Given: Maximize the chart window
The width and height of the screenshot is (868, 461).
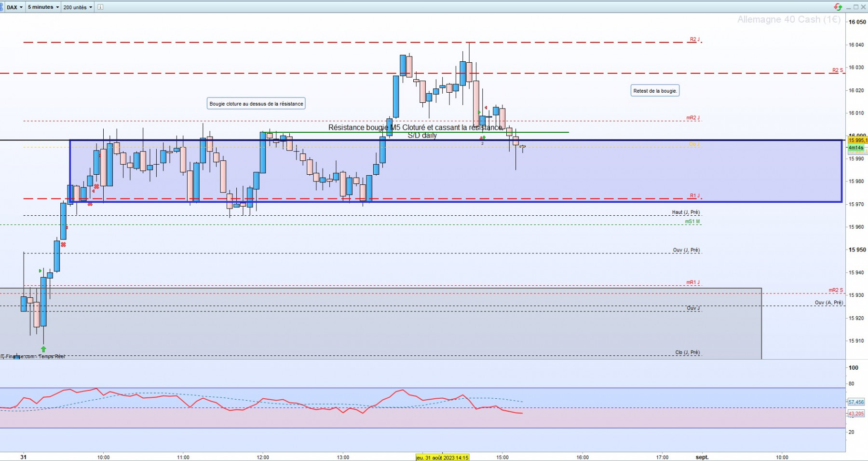Looking at the screenshot, I should [856, 7].
